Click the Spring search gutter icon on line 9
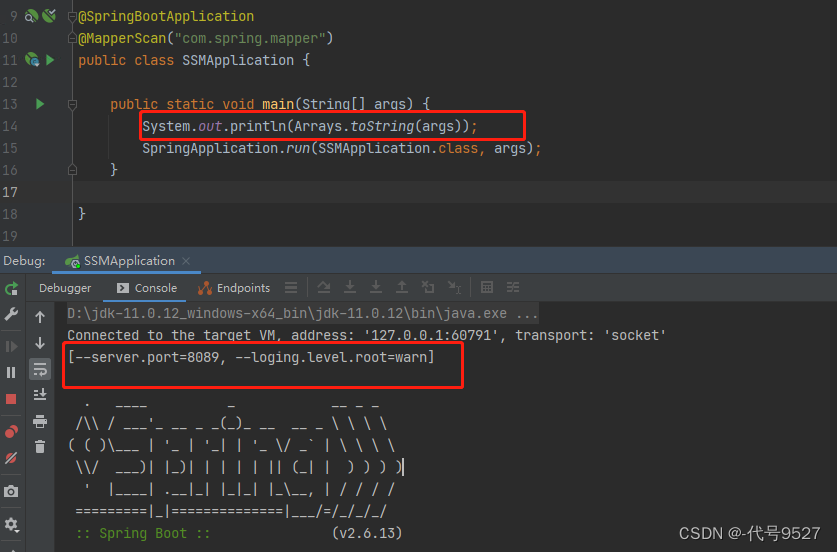The width and height of the screenshot is (837, 552). (31, 16)
